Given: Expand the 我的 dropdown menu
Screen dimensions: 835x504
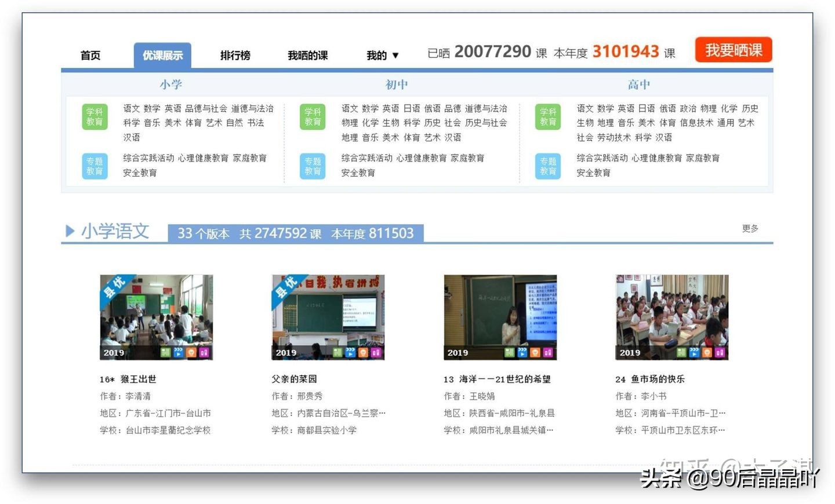Looking at the screenshot, I should click(x=382, y=55).
